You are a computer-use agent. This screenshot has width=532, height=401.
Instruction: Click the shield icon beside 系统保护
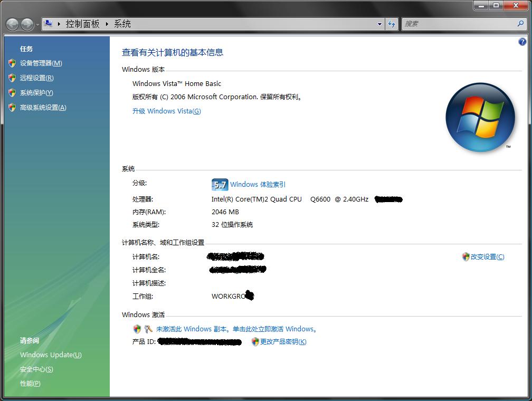(x=12, y=93)
